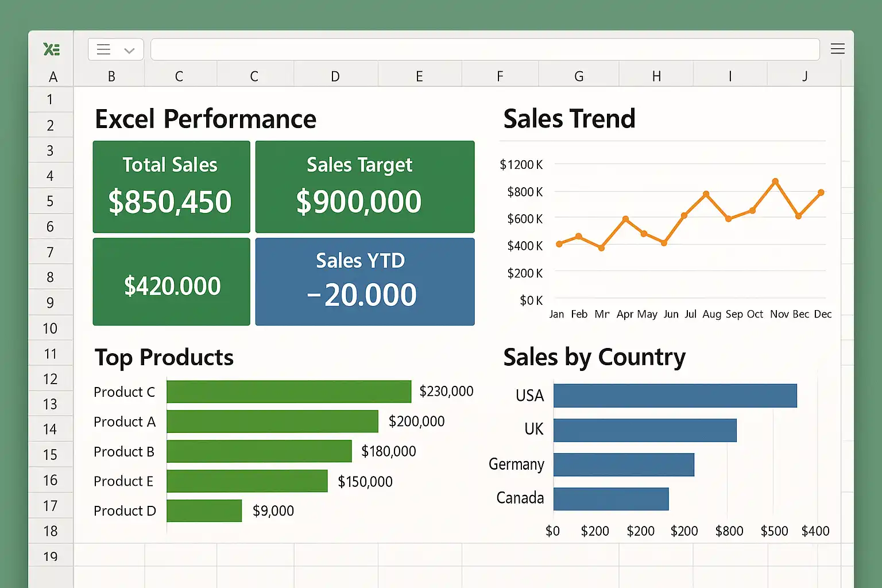Select column J header
This screenshot has height=588, width=882.
click(804, 76)
